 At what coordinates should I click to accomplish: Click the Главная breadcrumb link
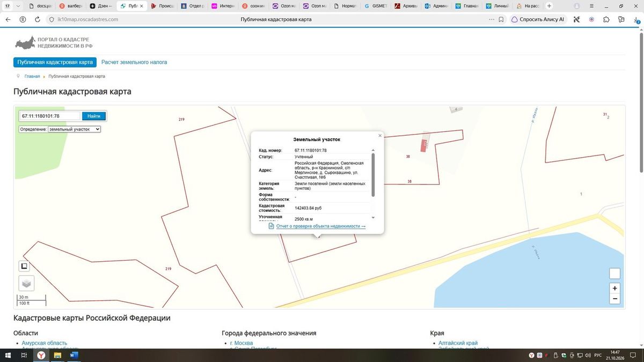pyautogui.click(x=32, y=76)
